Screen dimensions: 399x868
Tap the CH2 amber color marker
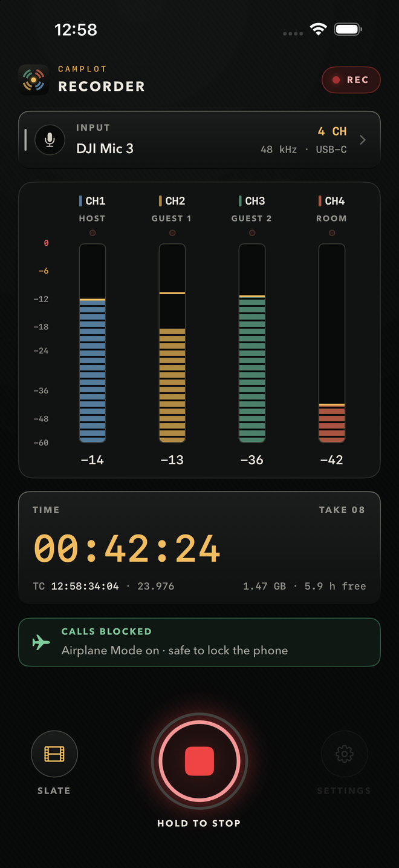[x=160, y=201]
